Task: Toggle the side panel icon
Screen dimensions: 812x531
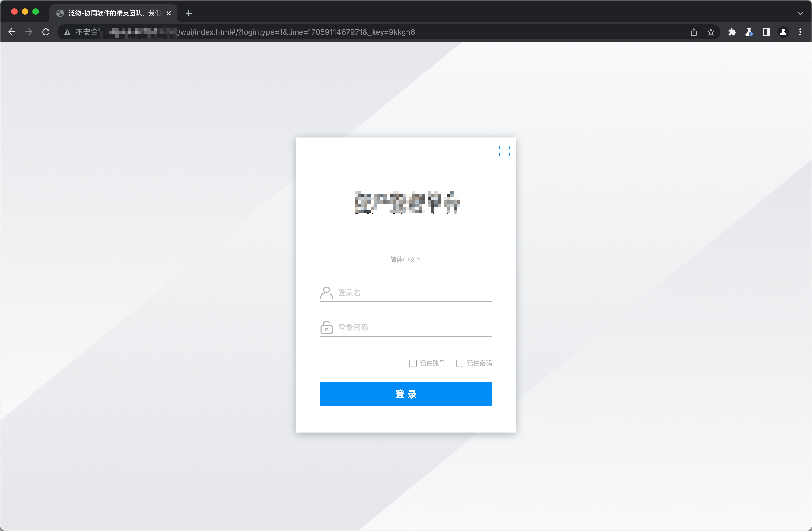Action: click(x=766, y=32)
